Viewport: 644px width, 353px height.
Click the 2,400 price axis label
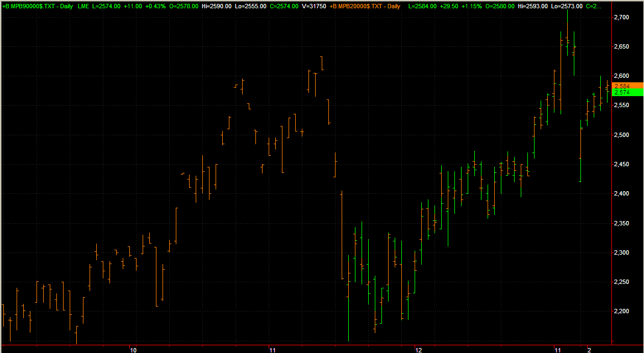pyautogui.click(x=622, y=194)
